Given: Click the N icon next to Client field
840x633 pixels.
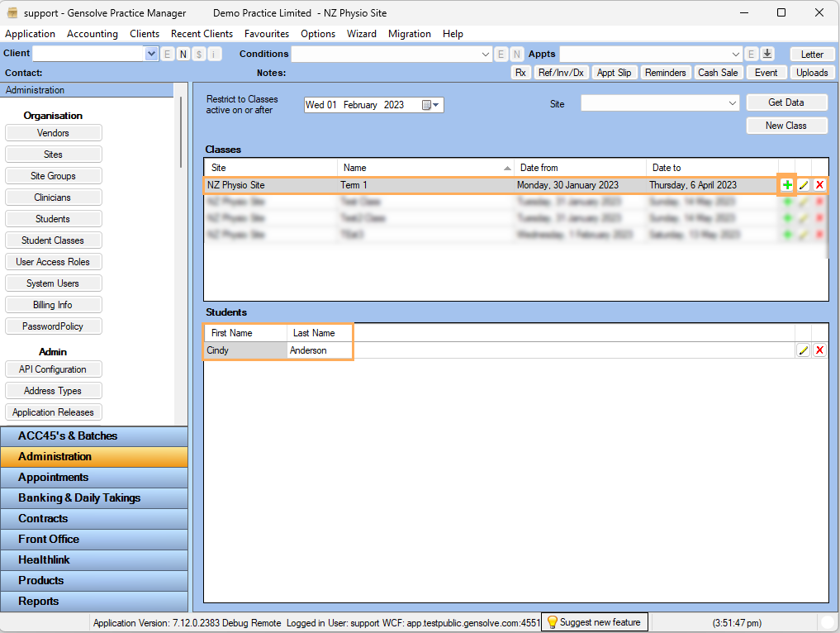Looking at the screenshot, I should pyautogui.click(x=183, y=54).
